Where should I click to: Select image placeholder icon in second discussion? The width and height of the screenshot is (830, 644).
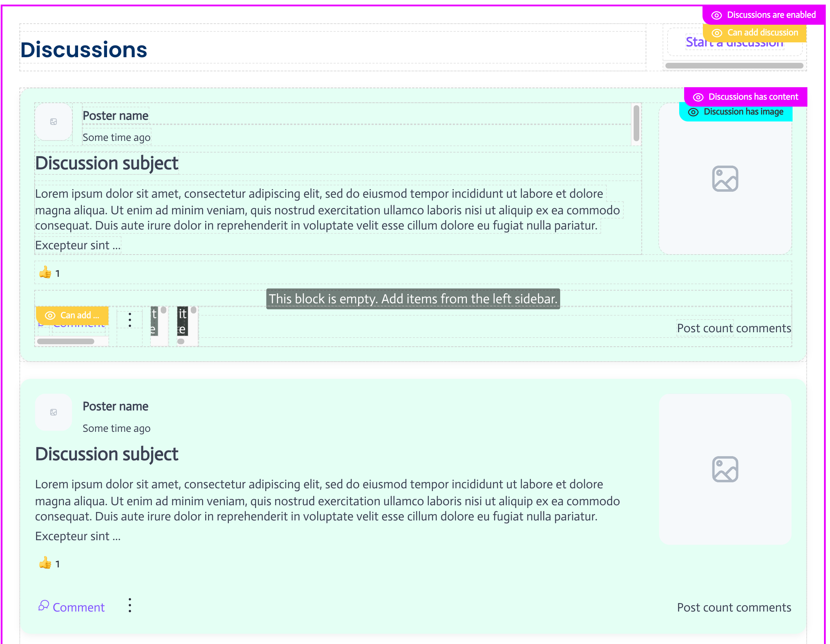point(725,469)
